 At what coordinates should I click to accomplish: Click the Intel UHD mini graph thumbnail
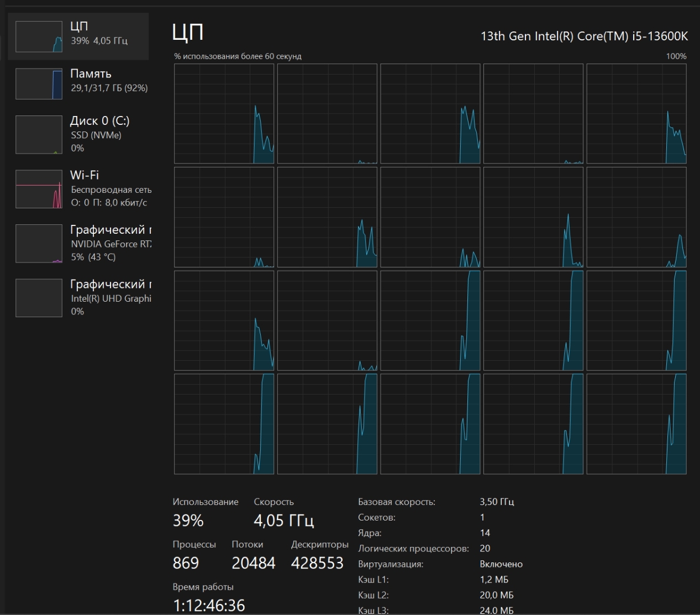(39, 298)
